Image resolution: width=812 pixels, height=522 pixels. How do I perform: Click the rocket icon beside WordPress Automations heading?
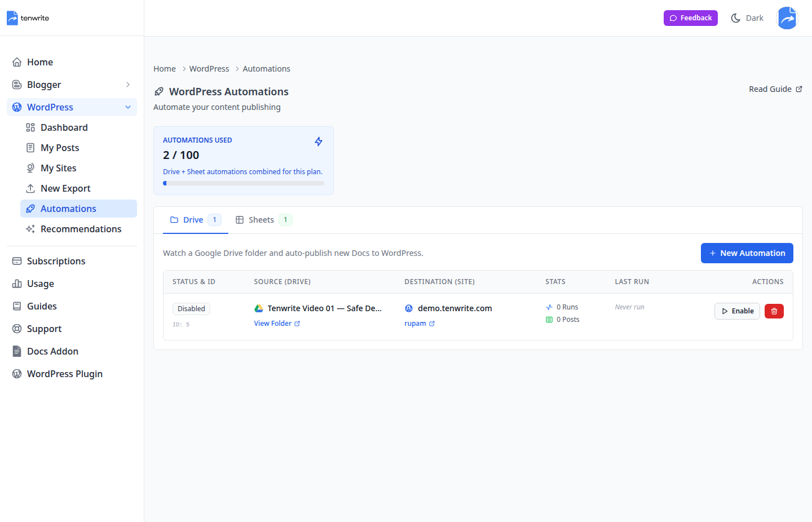coord(159,91)
